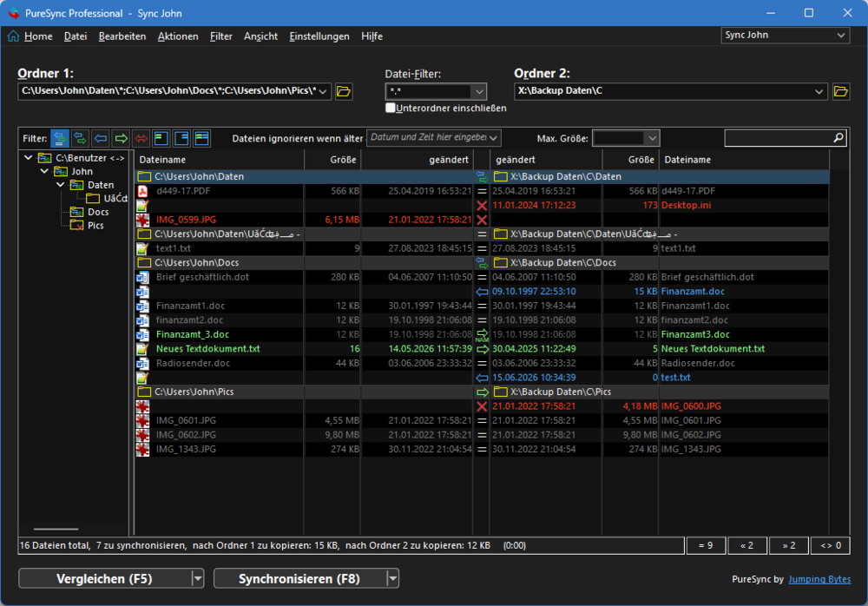This screenshot has height=606, width=868.
Task: Click green arrow for Neues Textdokument.txt
Action: tap(482, 349)
